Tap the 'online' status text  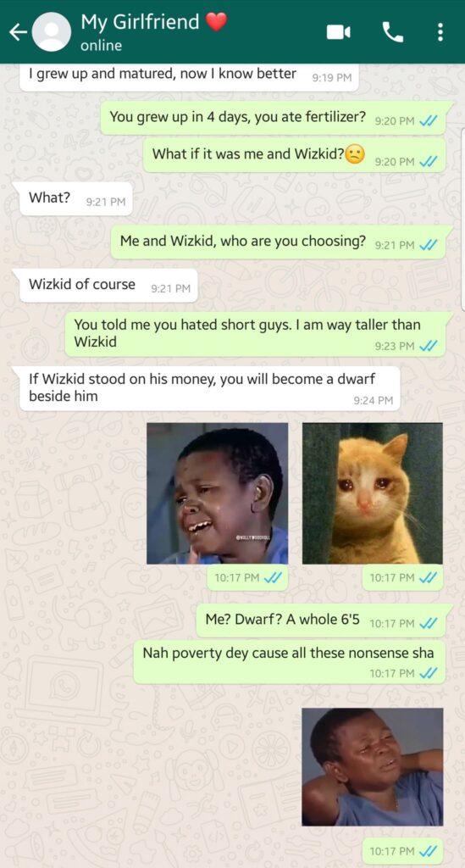[101, 46]
